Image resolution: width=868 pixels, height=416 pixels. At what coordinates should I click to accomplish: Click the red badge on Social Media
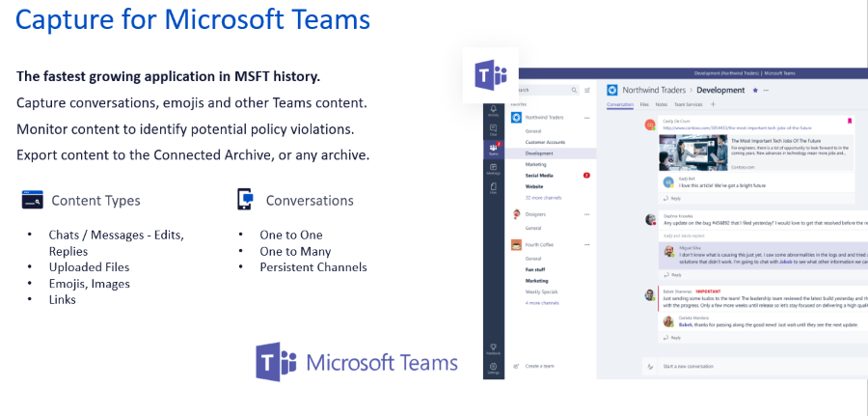(586, 175)
